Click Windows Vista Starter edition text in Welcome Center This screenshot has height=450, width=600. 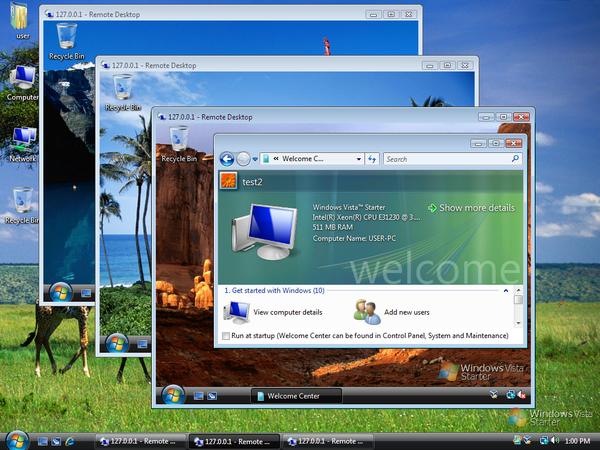(x=349, y=207)
